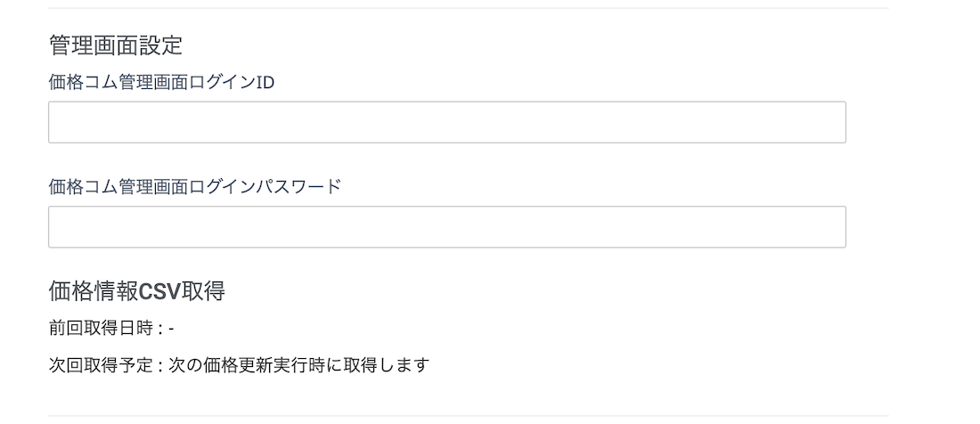Click the 'ID' text ending the login label
The width and height of the screenshot is (980, 424).
tap(265, 83)
